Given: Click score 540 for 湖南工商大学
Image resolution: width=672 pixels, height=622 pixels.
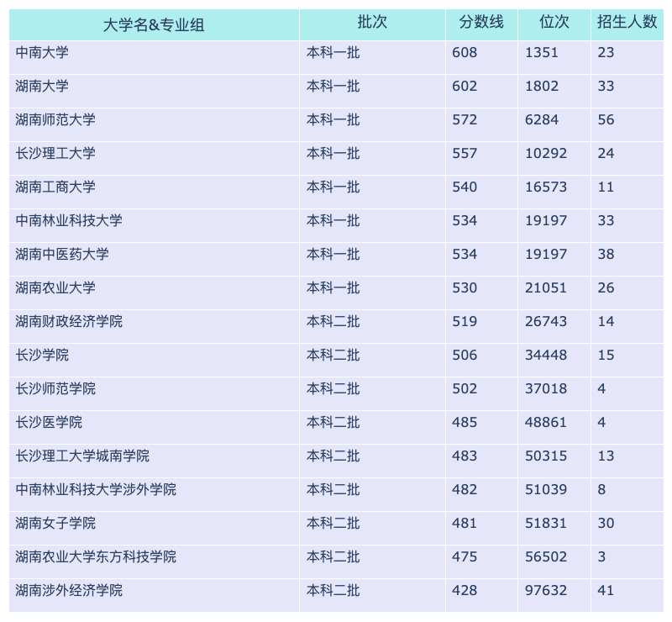Looking at the screenshot, I should [x=465, y=187].
